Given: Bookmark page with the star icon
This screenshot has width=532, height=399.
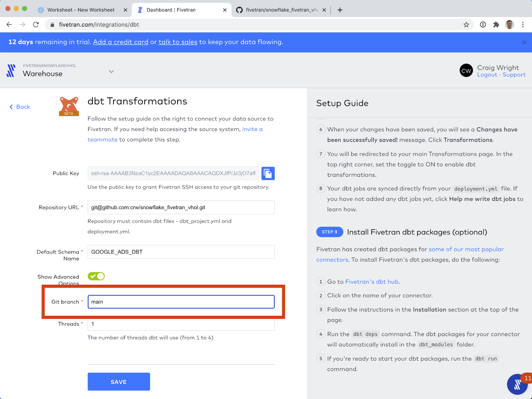Looking at the screenshot, I should point(466,25).
